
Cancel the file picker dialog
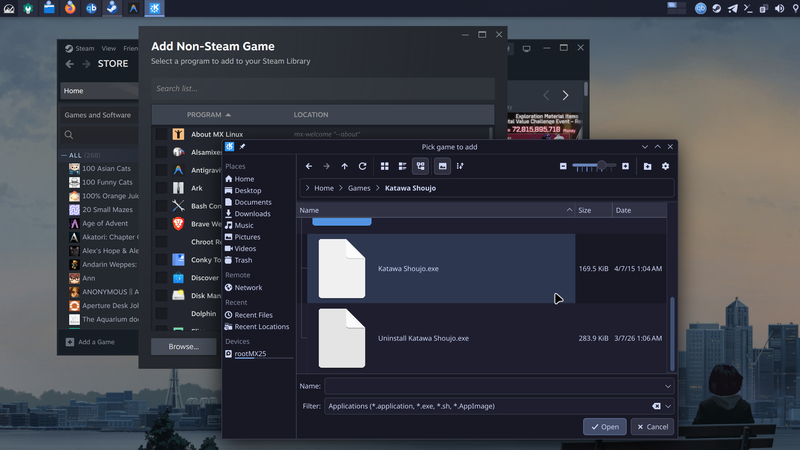(652, 427)
